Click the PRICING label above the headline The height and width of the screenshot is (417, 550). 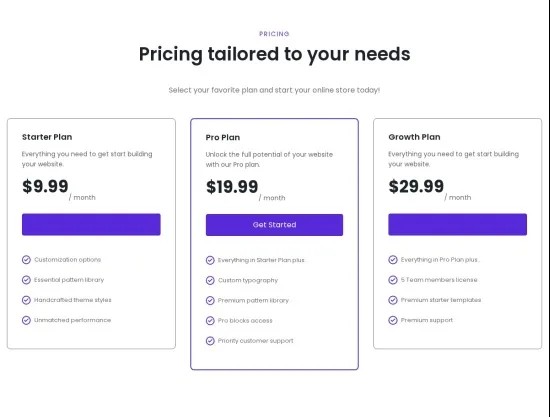click(x=274, y=34)
